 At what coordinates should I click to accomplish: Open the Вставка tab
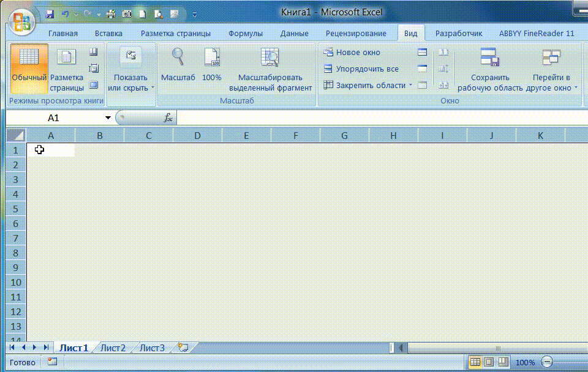click(x=108, y=33)
